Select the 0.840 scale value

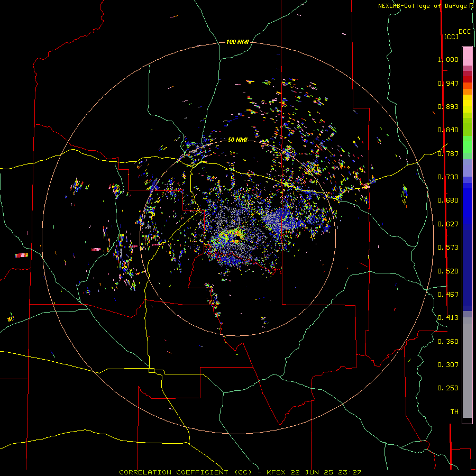(x=448, y=130)
